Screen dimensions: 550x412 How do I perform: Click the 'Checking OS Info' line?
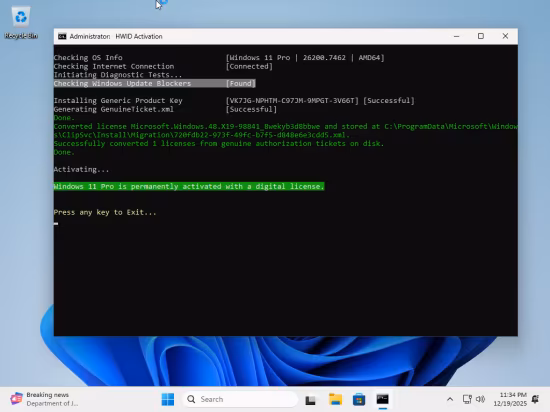(x=219, y=58)
